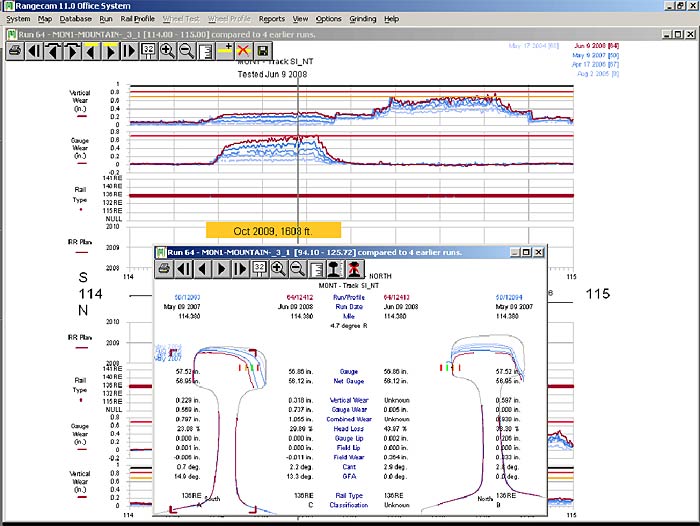Click the Classification row label in profile table
Image resolution: width=700 pixels, height=526 pixels.
pos(349,505)
